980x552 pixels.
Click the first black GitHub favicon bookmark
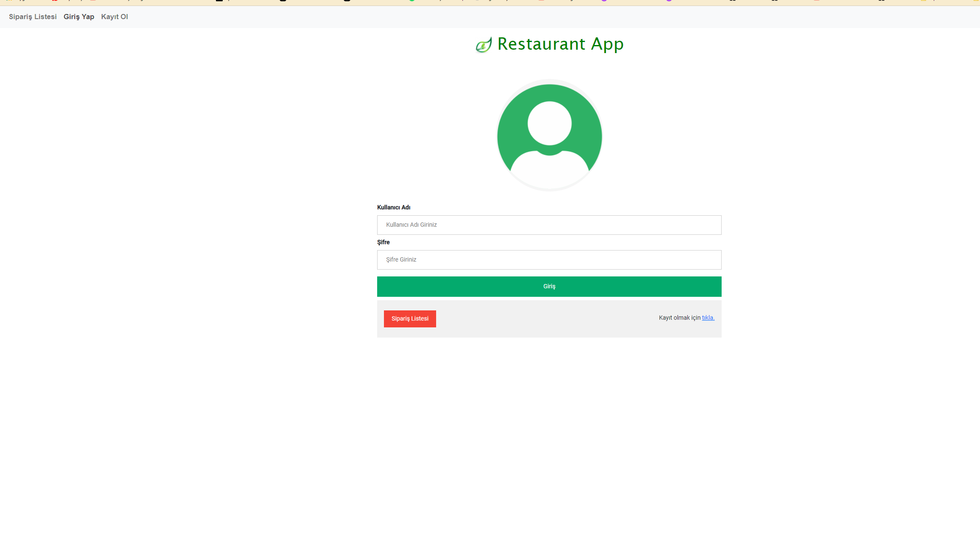[x=282, y=1]
